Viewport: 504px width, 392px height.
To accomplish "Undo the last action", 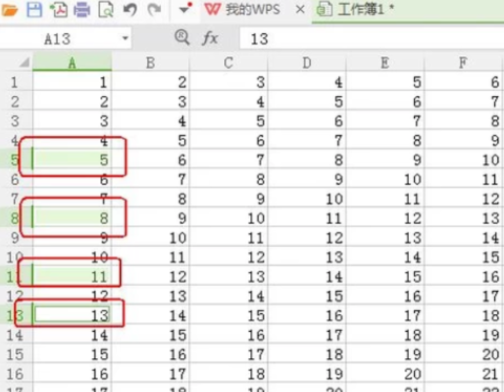I will click(x=130, y=10).
